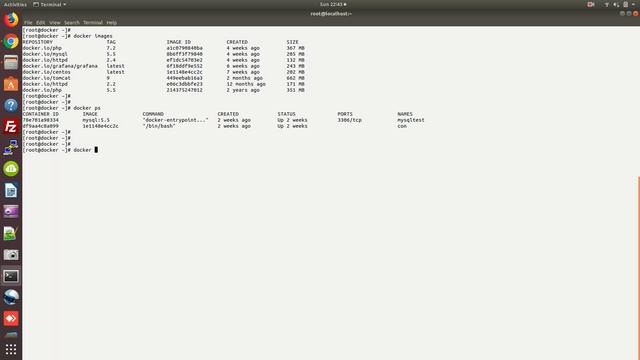This screenshot has width=640, height=360.
Task: Open the two-computers network dock icon
Action: coord(11,148)
